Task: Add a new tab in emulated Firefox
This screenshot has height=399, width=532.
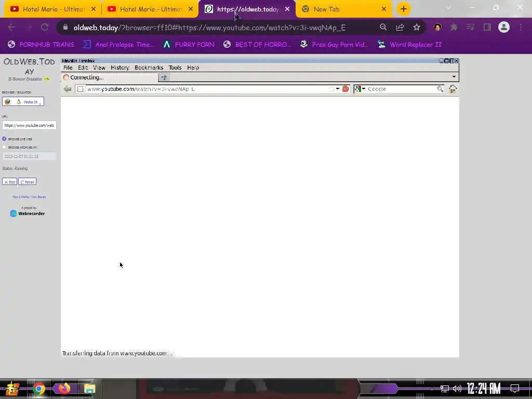Action: click(x=164, y=77)
